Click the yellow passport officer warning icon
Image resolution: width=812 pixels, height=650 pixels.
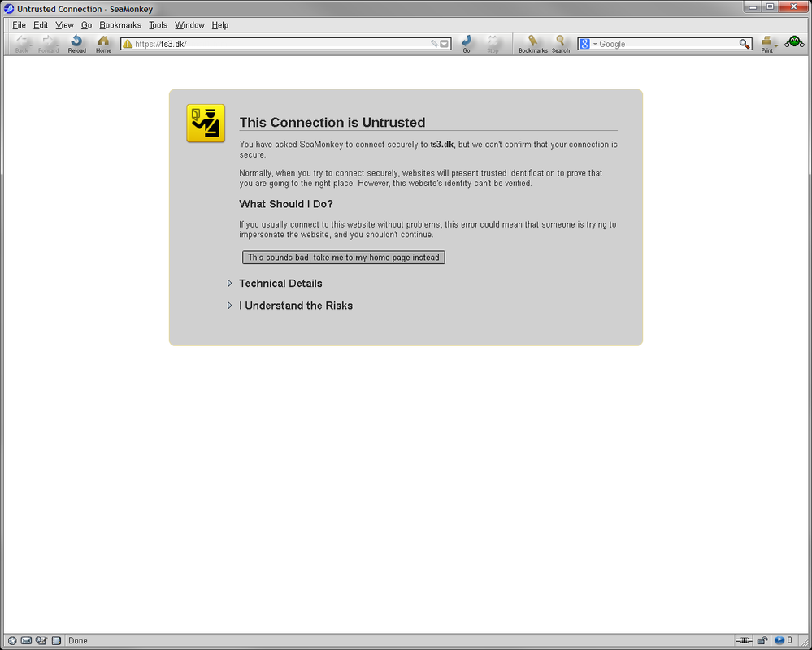pyautogui.click(x=206, y=123)
